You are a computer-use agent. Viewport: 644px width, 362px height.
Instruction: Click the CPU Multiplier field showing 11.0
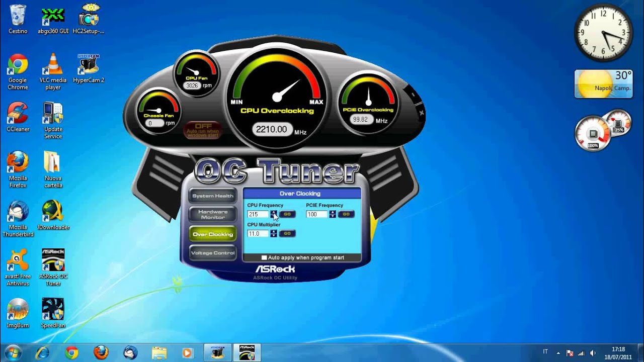[x=259, y=233]
